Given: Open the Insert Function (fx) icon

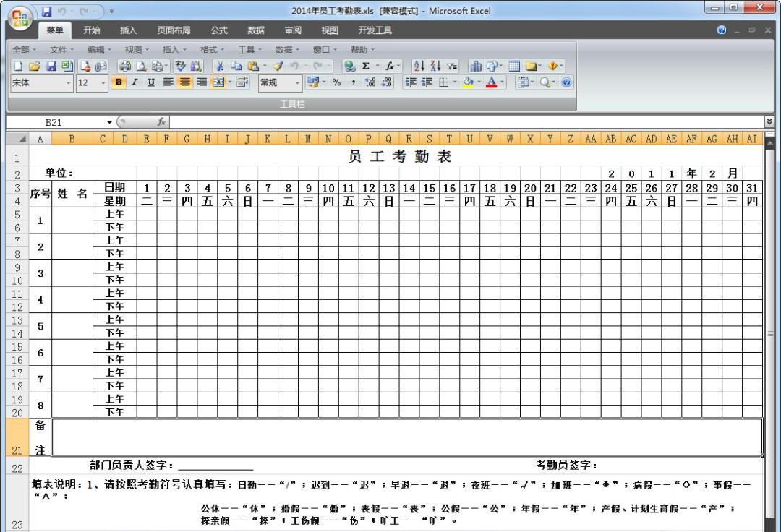Looking at the screenshot, I should (x=389, y=65).
